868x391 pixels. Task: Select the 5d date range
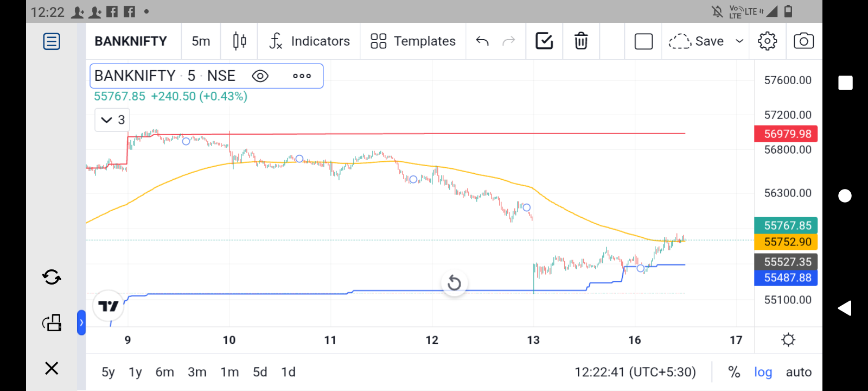click(x=260, y=372)
